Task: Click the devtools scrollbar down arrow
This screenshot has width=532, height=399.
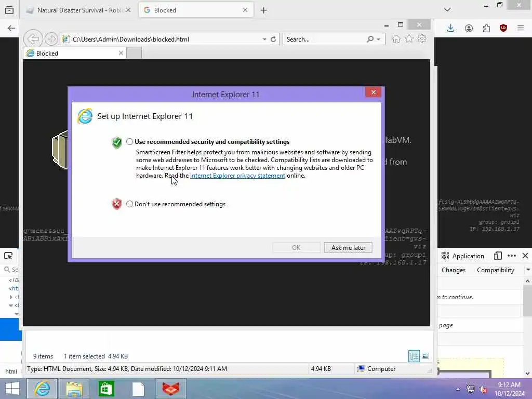Action: click(x=527, y=374)
